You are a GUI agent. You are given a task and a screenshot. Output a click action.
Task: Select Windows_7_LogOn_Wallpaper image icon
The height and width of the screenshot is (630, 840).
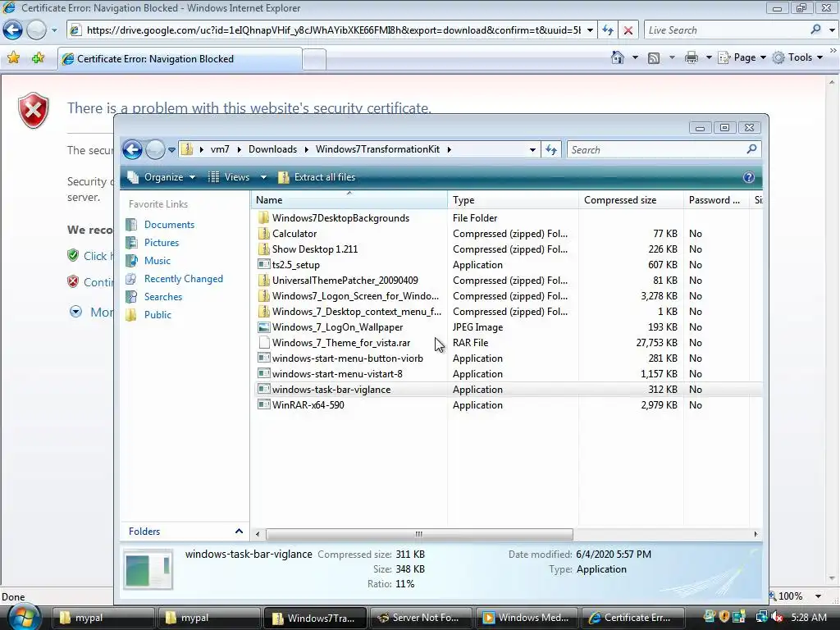[263, 326]
